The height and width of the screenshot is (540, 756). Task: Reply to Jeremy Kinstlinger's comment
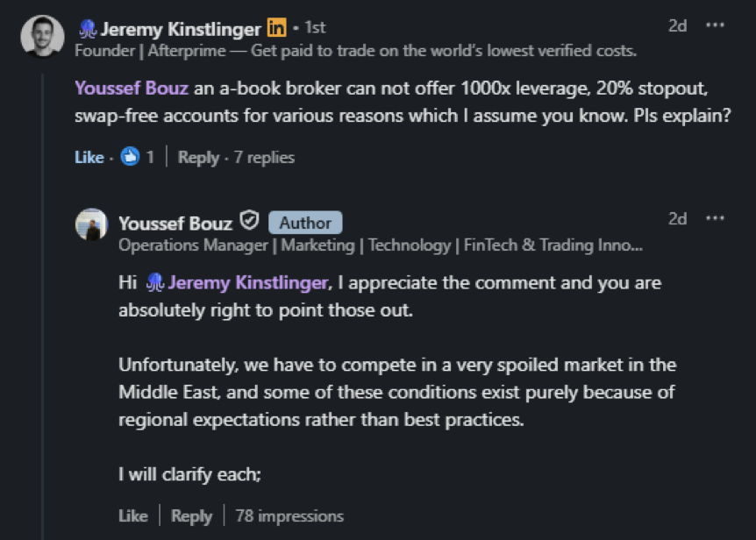pos(201,157)
